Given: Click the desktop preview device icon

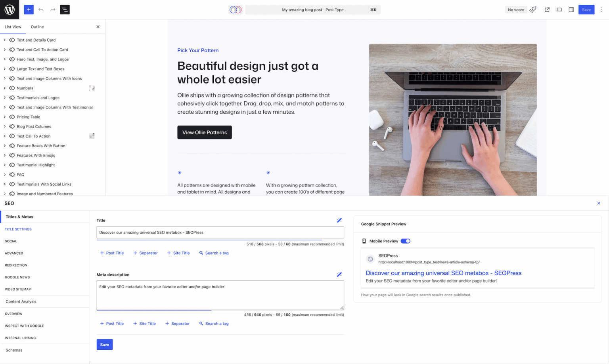Looking at the screenshot, I should tap(559, 10).
